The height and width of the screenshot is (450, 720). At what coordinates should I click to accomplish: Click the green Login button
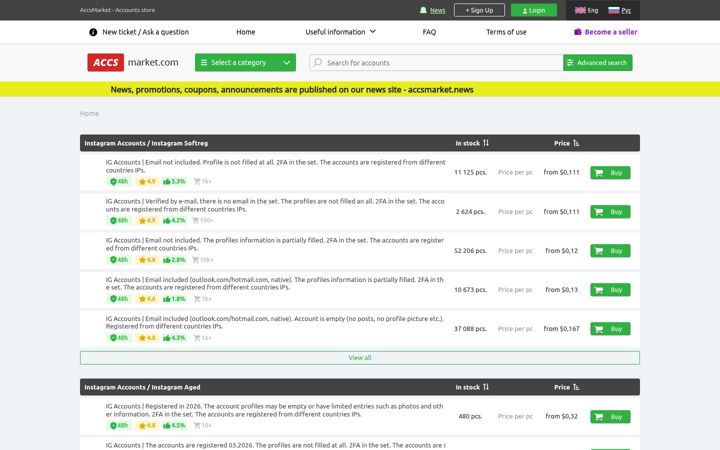(x=534, y=10)
